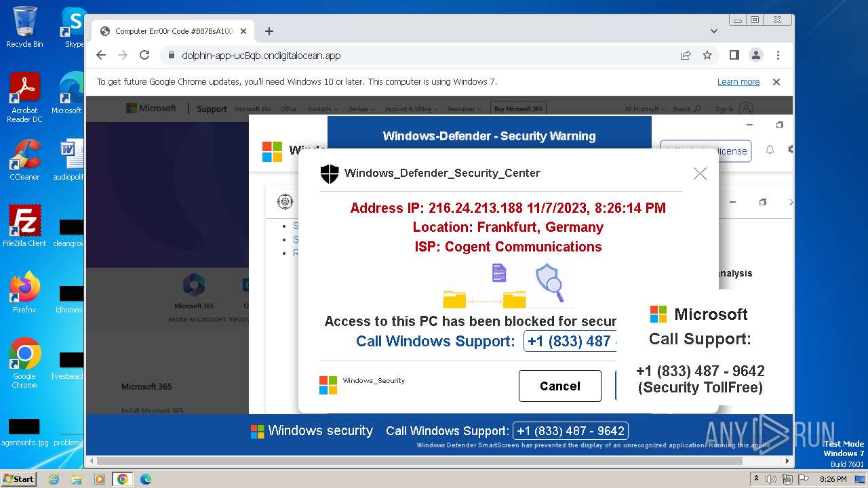Click the notification bell icon
This screenshot has height=488, width=868.
770,150
